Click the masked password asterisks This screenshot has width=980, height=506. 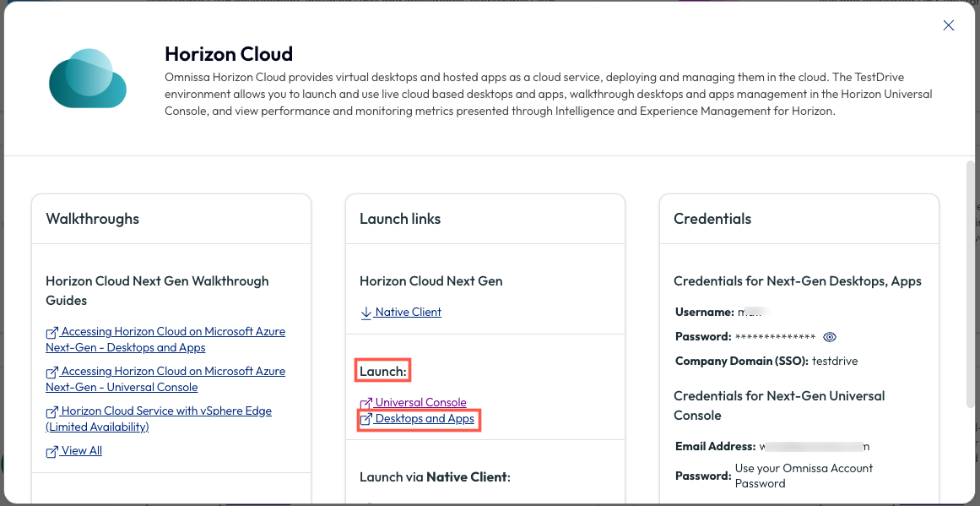(775, 337)
